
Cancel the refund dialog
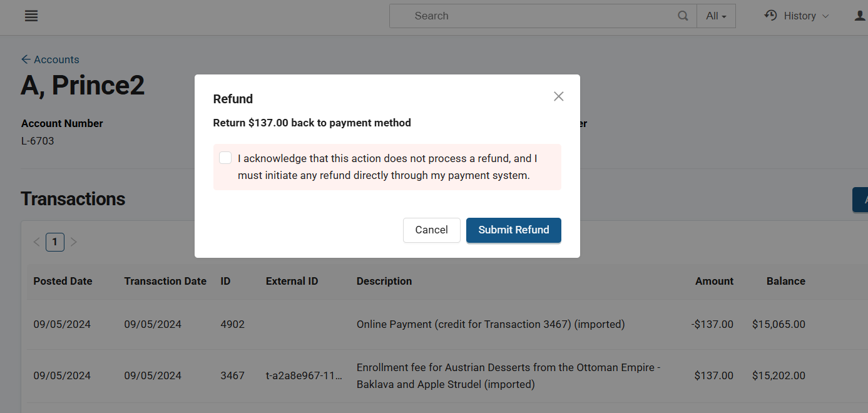(431, 230)
